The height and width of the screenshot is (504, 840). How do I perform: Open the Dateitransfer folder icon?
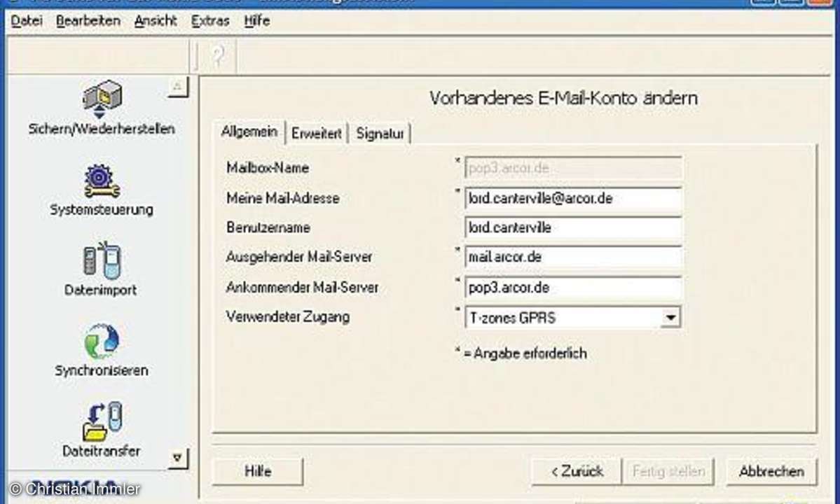[102, 421]
